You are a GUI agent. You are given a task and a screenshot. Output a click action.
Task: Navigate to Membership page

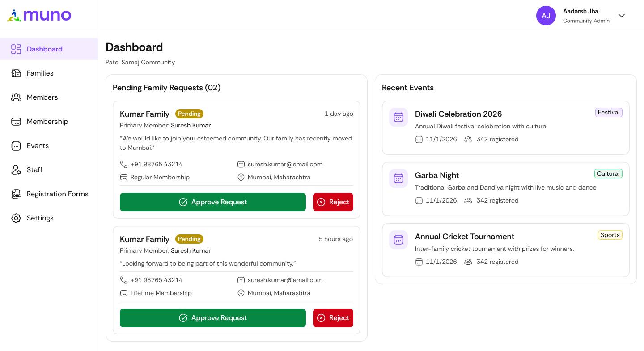pos(49,122)
